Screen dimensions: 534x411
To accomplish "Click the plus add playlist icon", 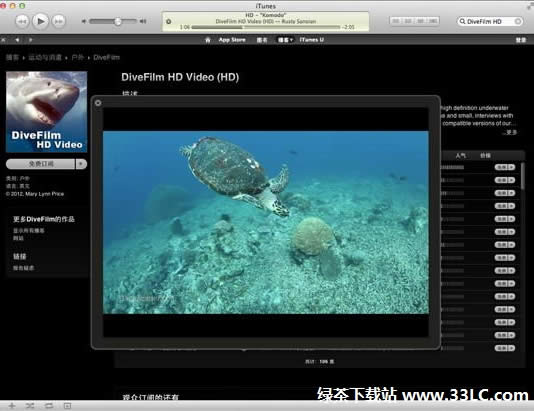I will 12,406.
